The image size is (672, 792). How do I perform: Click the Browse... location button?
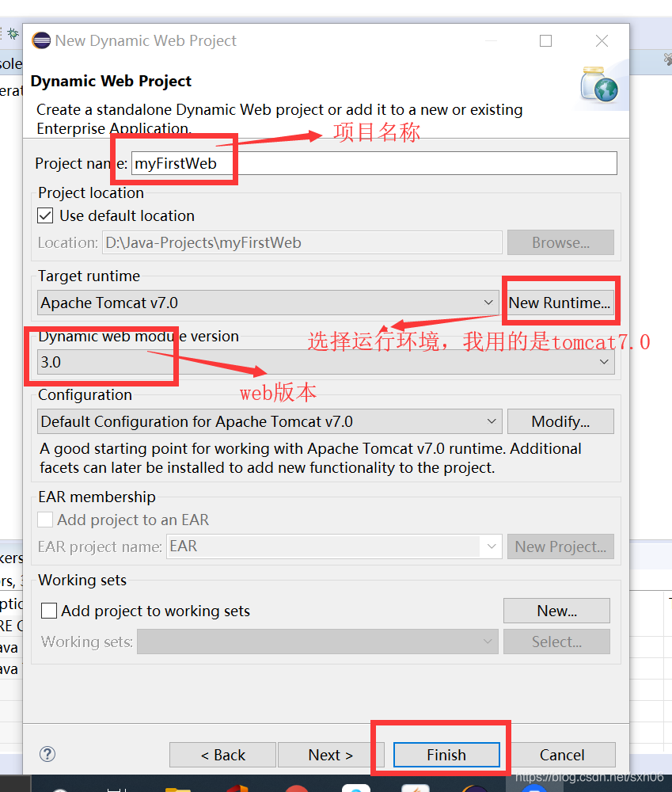(x=560, y=242)
